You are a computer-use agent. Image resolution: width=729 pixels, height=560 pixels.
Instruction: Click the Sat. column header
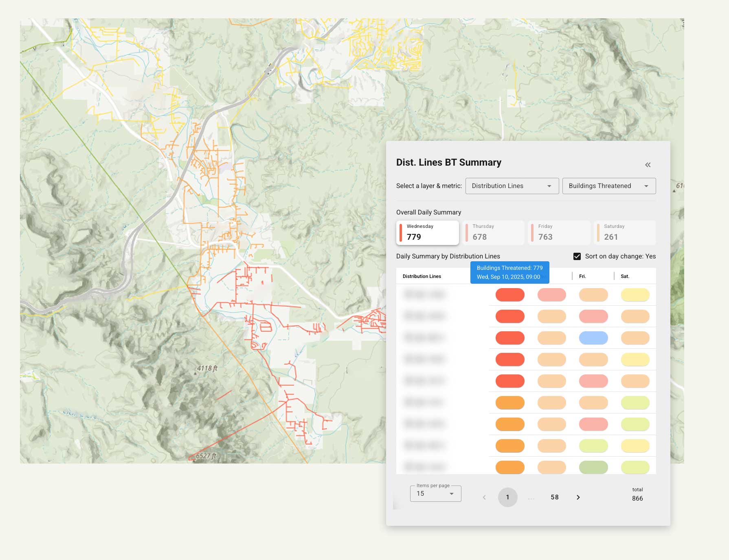pos(625,276)
